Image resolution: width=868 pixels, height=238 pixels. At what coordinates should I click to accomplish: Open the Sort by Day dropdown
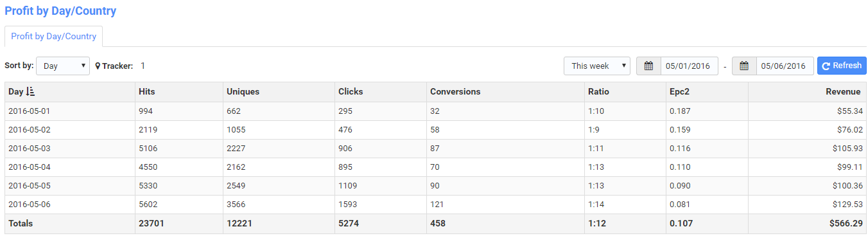point(63,66)
